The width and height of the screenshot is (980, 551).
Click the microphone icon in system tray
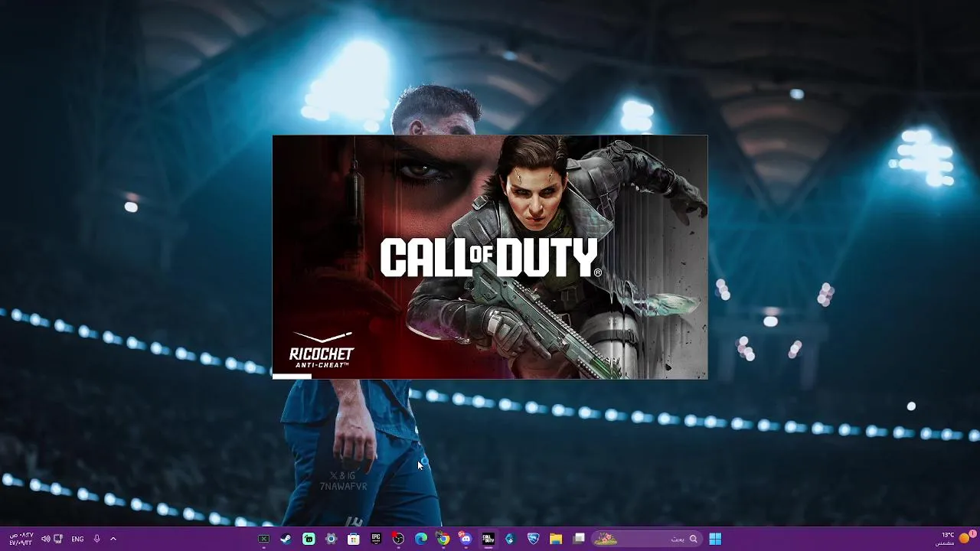(x=96, y=539)
